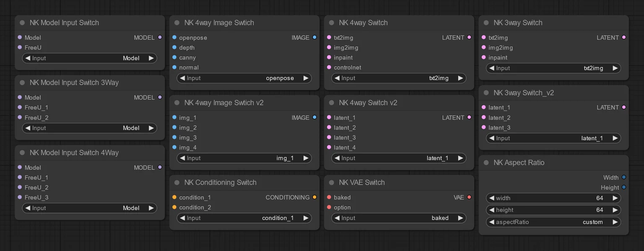Collapse the NK Aspect Ratio node dot

(x=486, y=163)
